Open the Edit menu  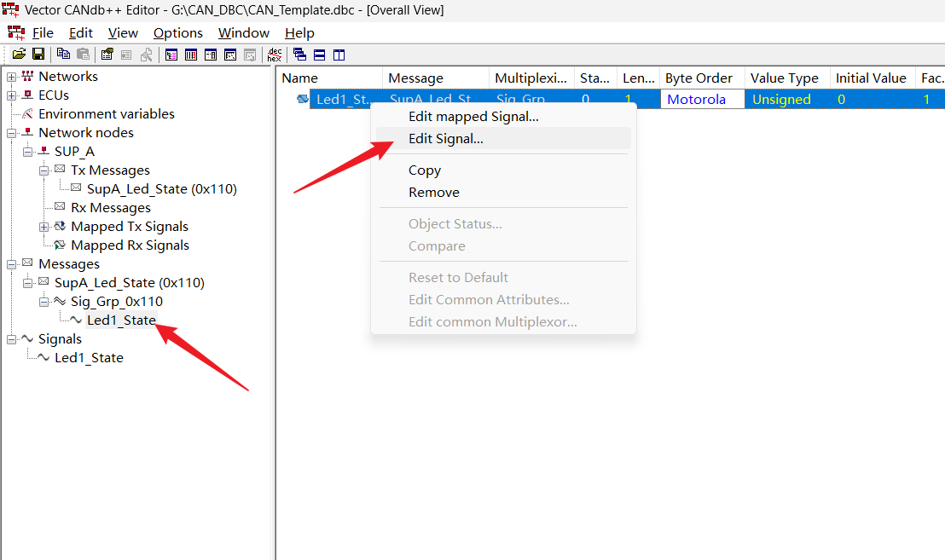pyautogui.click(x=81, y=33)
